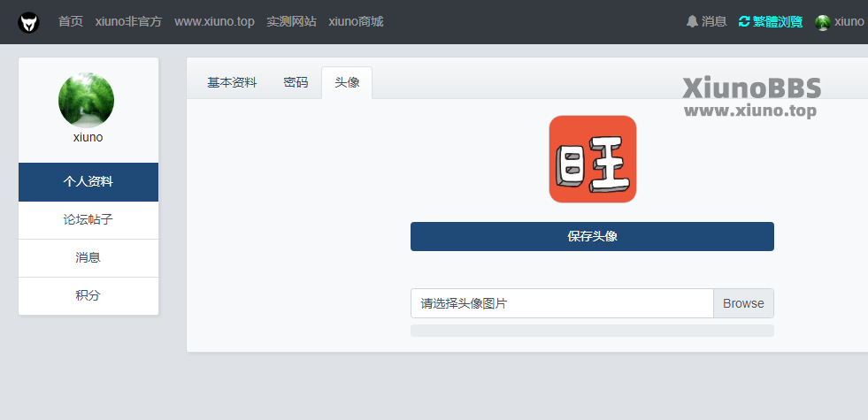Screen dimensions: 868x420
Task: Select 个人资料 in the sidebar
Action: click(88, 182)
